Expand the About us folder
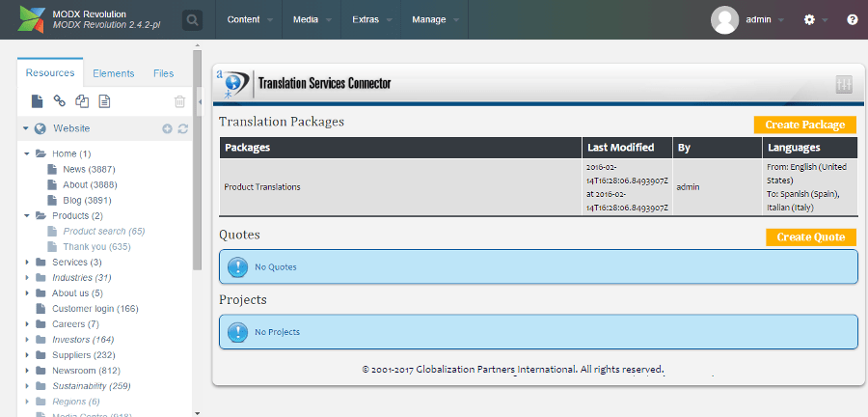Image resolution: width=868 pixels, height=417 pixels. pos(27,292)
